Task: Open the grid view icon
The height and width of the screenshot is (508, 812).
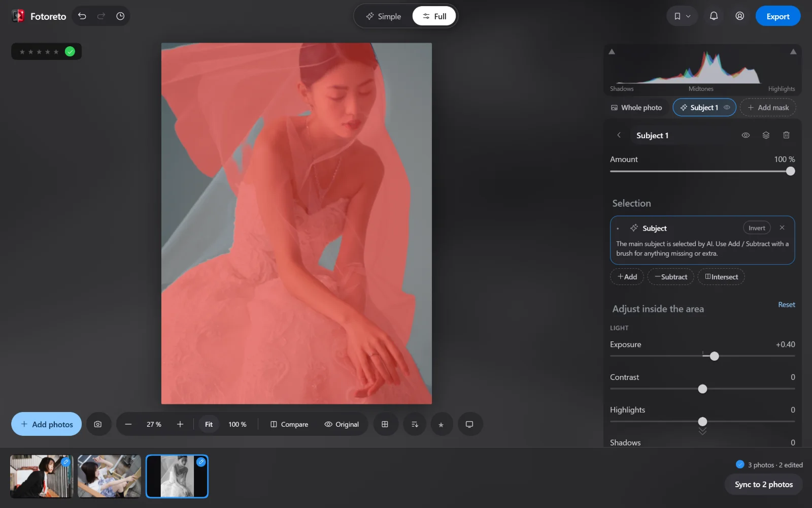Action: [385, 424]
